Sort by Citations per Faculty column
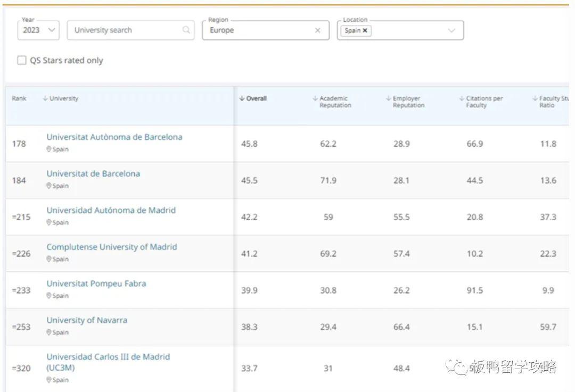The height and width of the screenshot is (392, 575). click(483, 102)
